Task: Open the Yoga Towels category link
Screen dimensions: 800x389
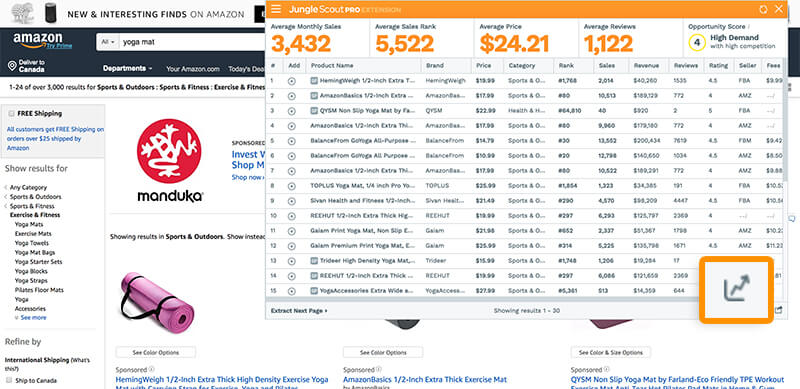Action: (32, 243)
